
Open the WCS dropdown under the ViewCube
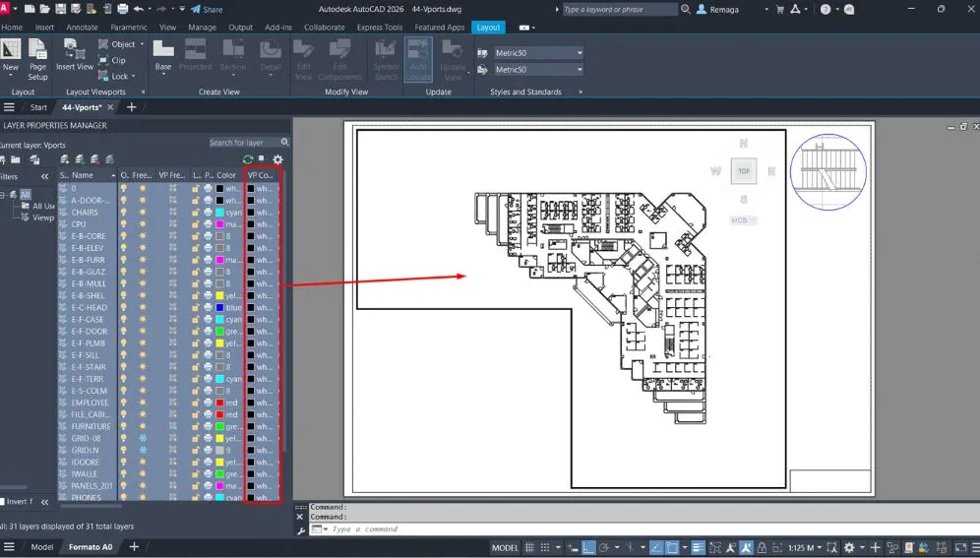tap(743, 219)
